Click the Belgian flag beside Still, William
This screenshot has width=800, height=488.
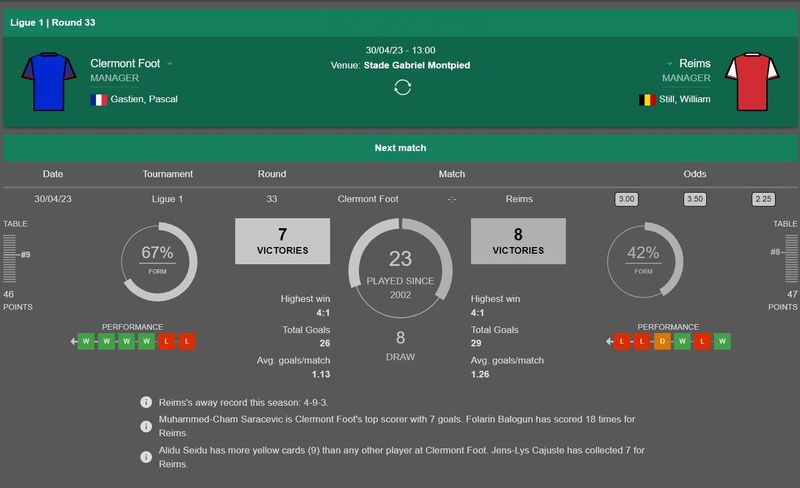tap(647, 100)
